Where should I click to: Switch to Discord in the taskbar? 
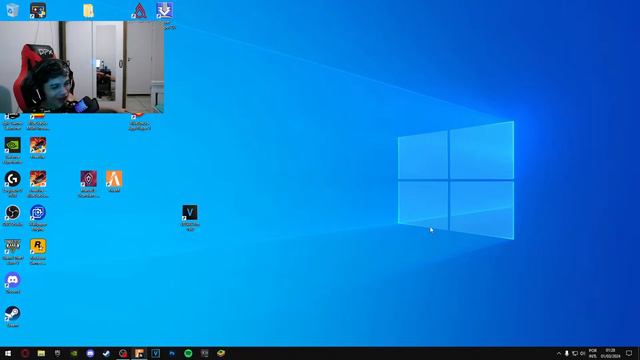pyautogui.click(x=90, y=353)
